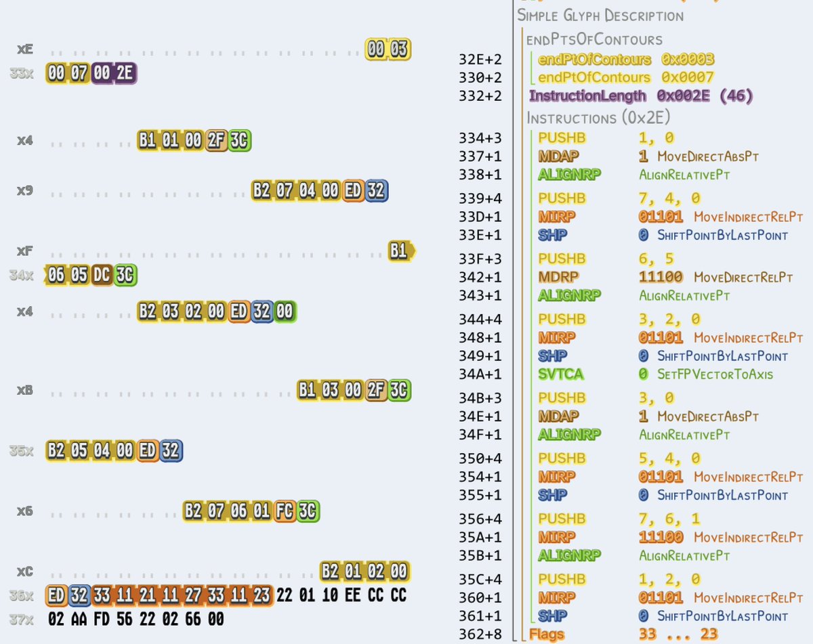Click the lone B1 byte at row xF

(x=398, y=250)
